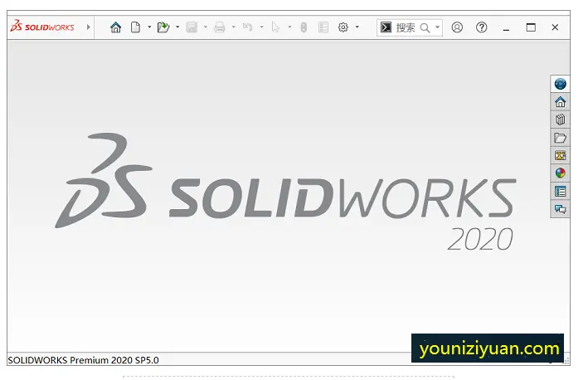Create a new document with New icon
588x380 pixels.
135,27
